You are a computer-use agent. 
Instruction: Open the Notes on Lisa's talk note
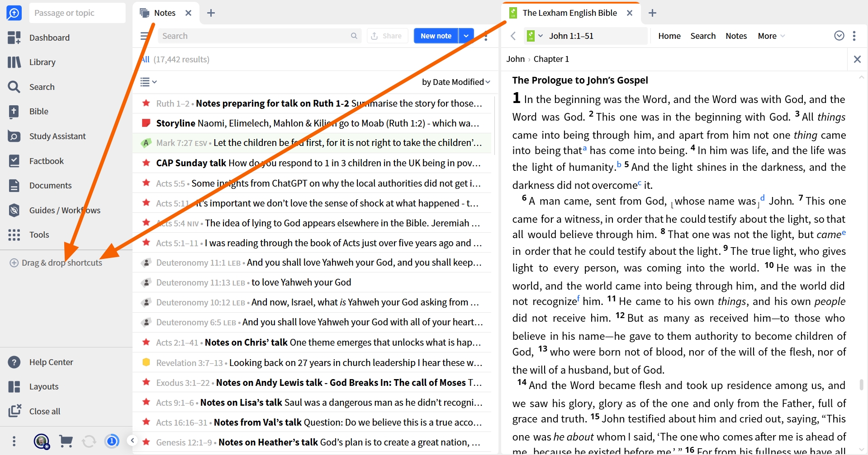pos(312,402)
